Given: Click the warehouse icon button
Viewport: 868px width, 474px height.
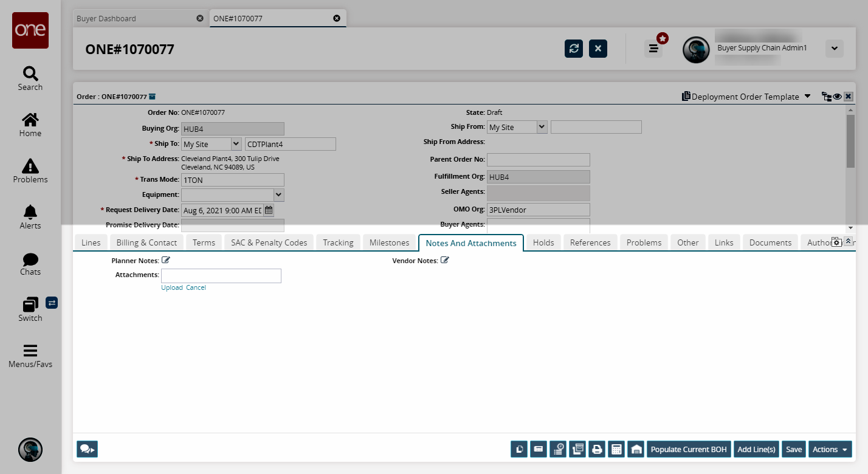Looking at the screenshot, I should tap(636, 449).
